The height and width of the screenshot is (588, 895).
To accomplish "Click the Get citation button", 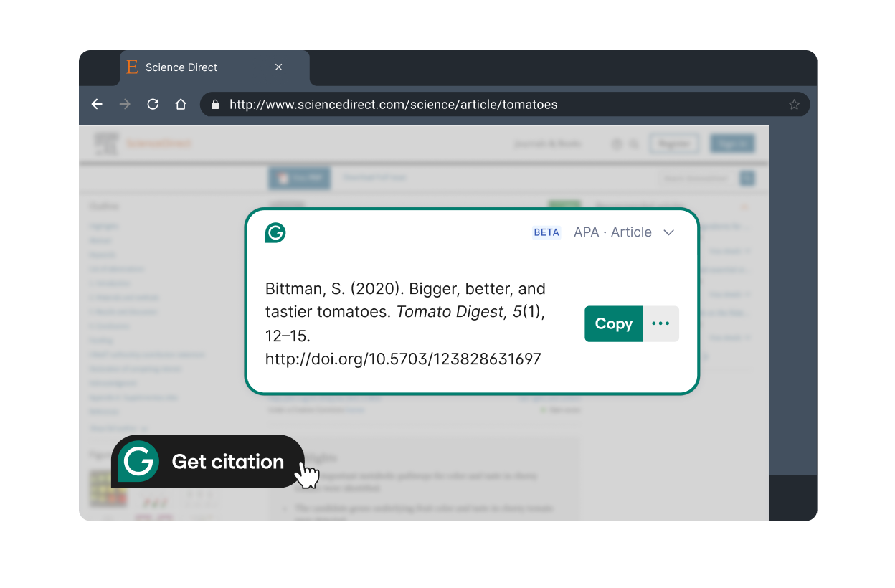I will tap(208, 462).
